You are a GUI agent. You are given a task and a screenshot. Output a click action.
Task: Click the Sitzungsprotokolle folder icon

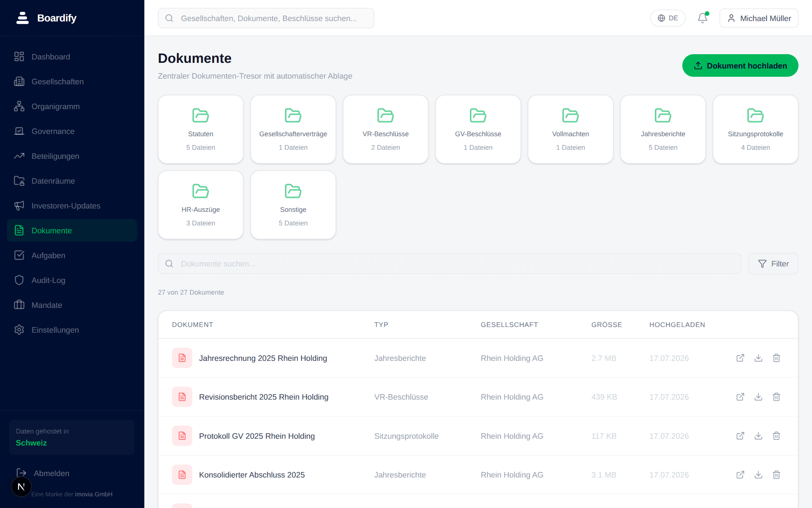pos(756,115)
